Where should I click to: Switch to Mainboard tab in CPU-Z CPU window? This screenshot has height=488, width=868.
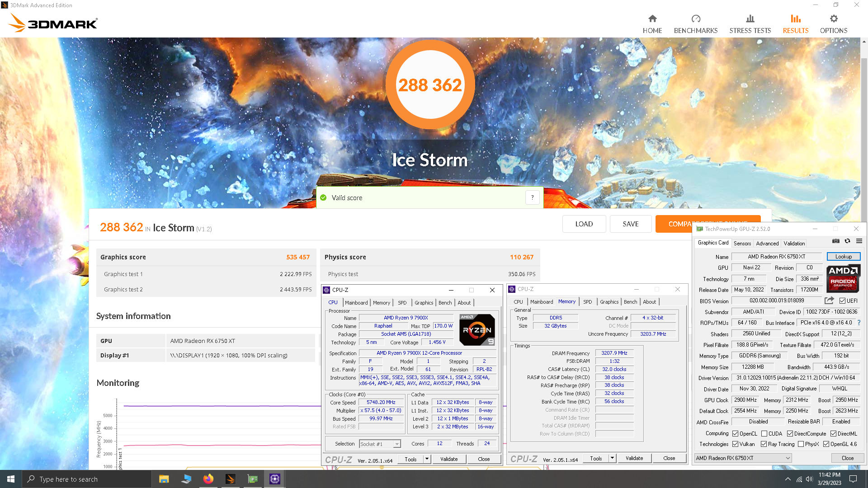(356, 303)
